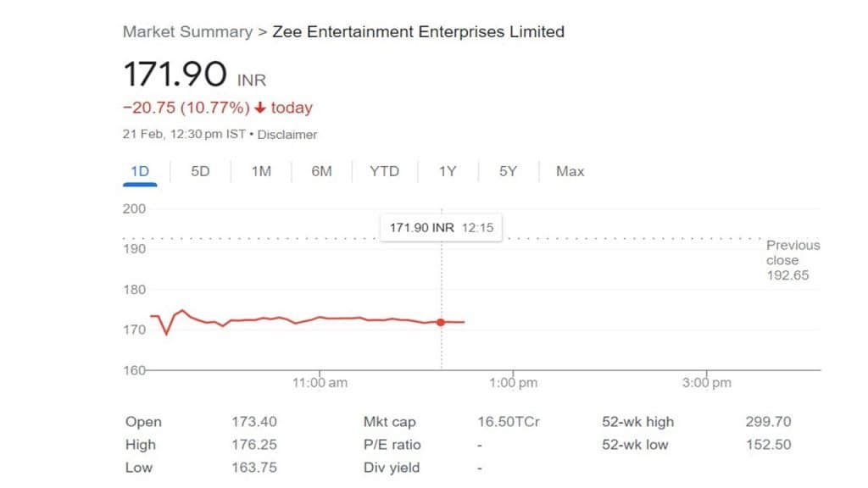Click the 11:00 am axis label
Screen dimensions: 868x488
320,383
